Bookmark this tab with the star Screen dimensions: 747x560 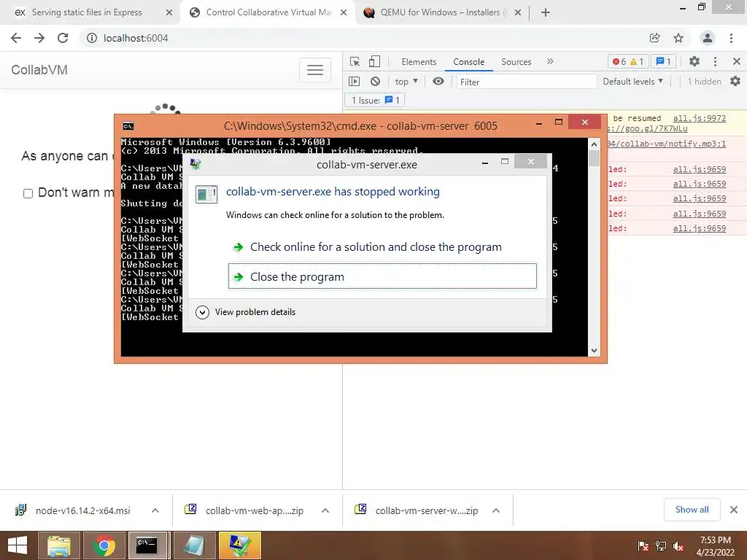coord(678,38)
